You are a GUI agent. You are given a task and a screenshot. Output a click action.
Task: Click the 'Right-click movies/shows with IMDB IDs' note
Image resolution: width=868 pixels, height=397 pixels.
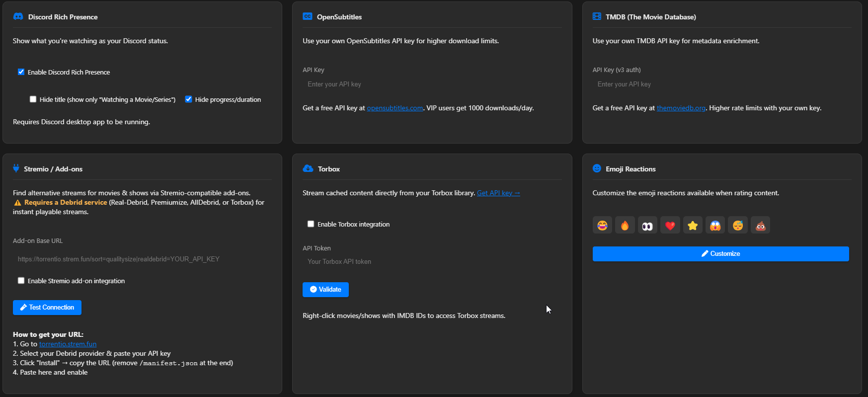pyautogui.click(x=404, y=316)
